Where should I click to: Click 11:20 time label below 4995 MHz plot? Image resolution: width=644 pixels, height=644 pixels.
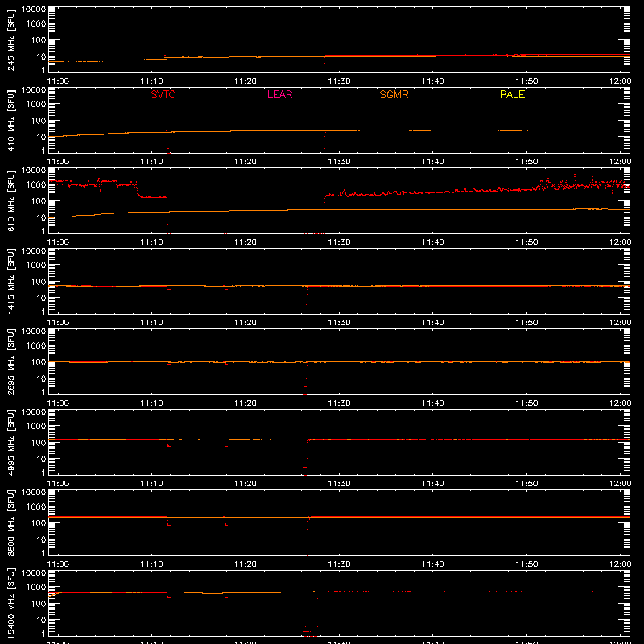[x=246, y=484]
